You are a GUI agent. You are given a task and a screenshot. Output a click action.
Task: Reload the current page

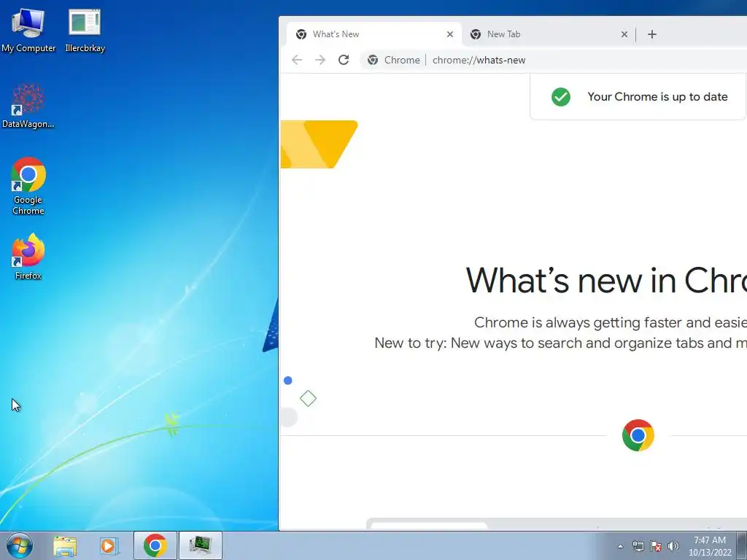[344, 60]
